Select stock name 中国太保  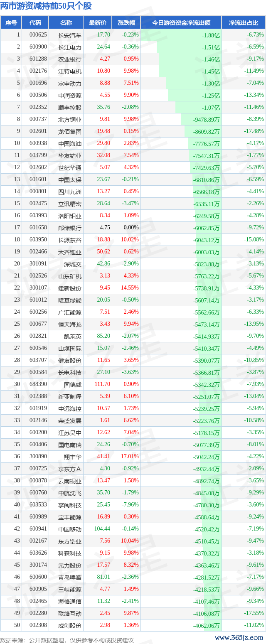click(70, 179)
